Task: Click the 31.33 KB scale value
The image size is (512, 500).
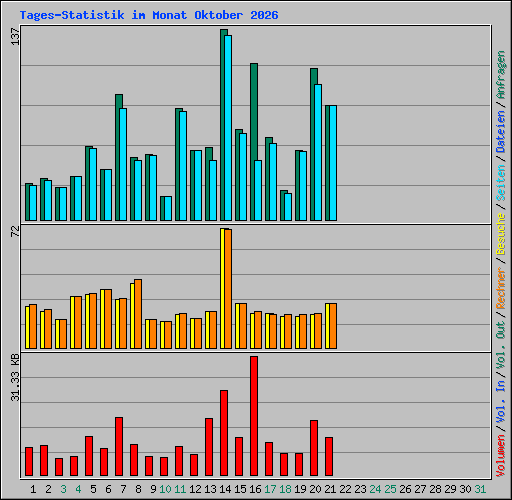Action: pyautogui.click(x=15, y=377)
